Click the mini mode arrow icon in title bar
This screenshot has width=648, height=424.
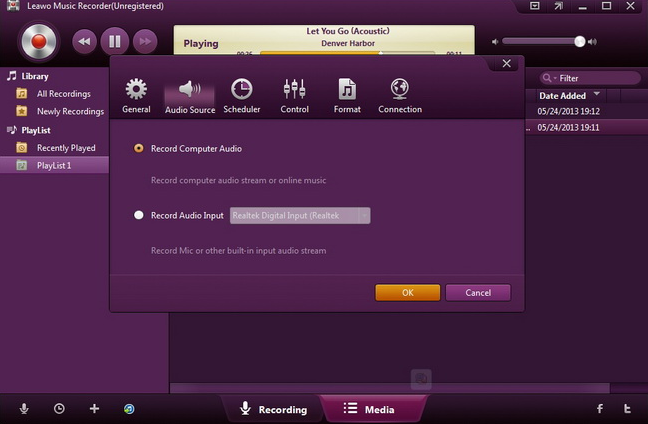[558, 6]
